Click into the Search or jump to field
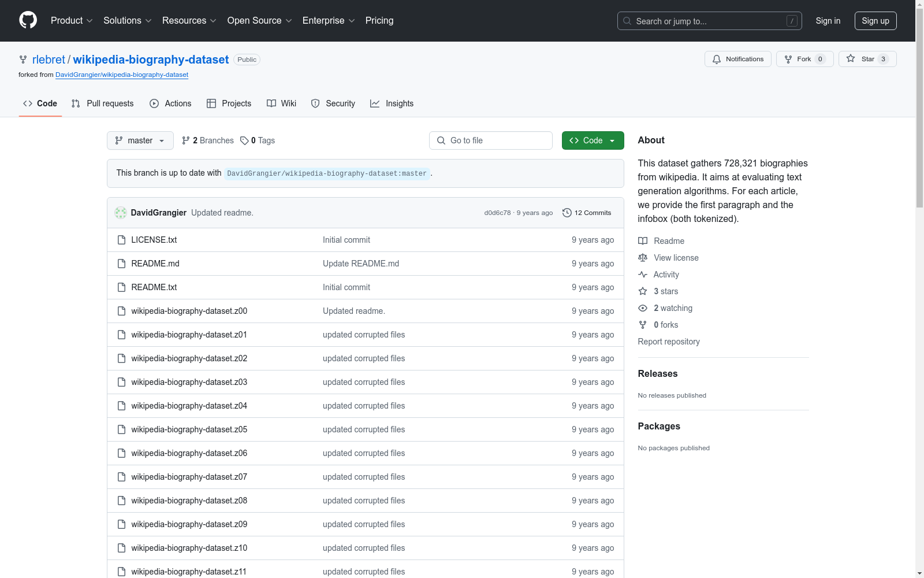Viewport: 924px width, 578px height. pos(710,21)
